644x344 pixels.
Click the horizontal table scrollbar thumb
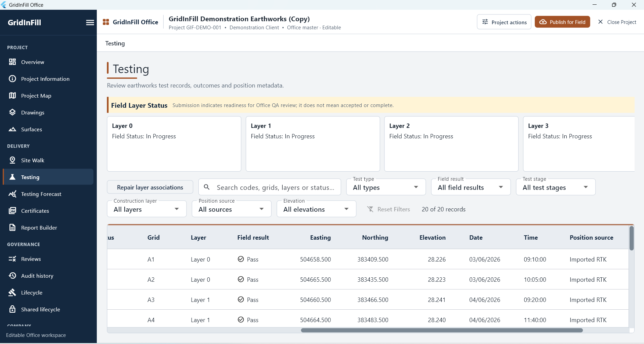point(442,330)
